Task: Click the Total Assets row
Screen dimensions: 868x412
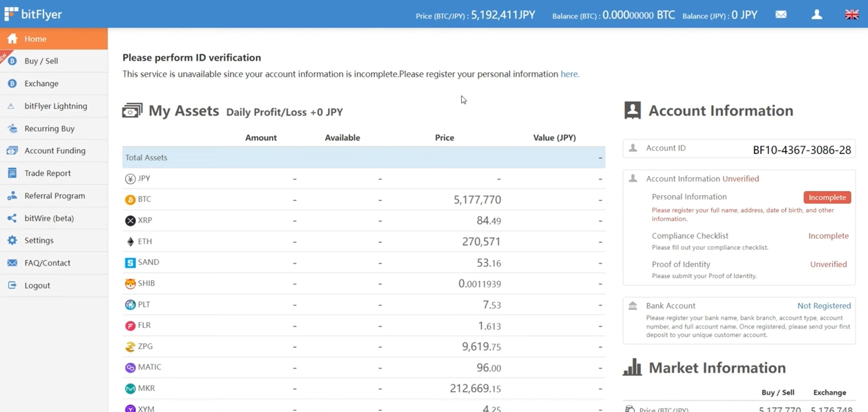Action: 364,157
